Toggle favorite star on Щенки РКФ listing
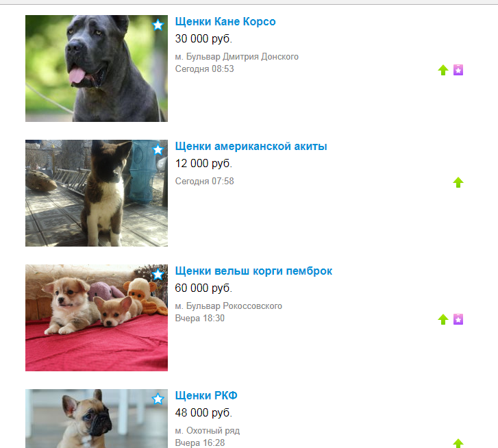Image resolution: width=498 pixels, height=448 pixels. click(158, 399)
